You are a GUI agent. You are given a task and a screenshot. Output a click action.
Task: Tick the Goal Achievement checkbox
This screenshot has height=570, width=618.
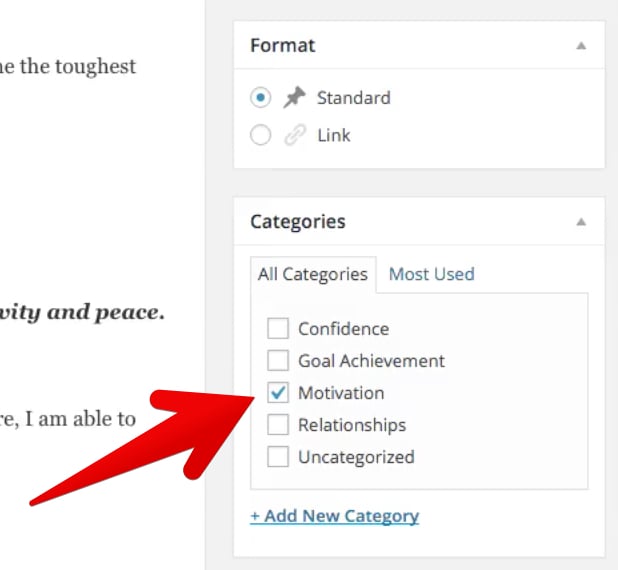(277, 360)
